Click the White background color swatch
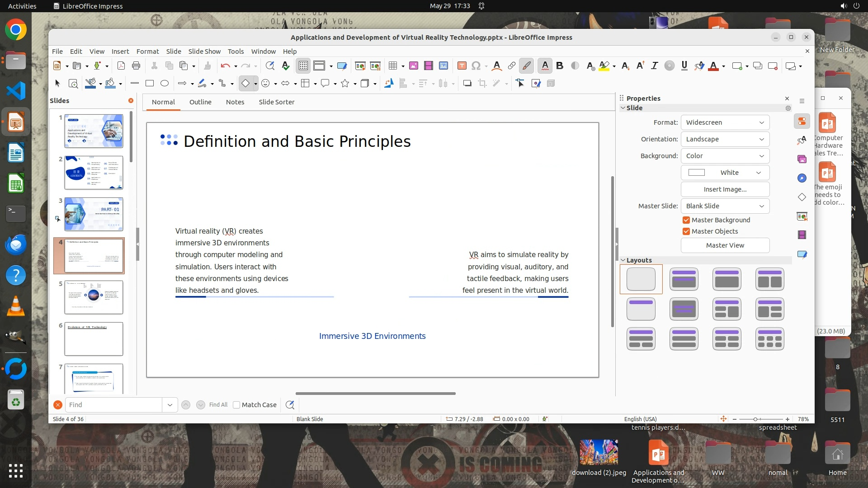This screenshot has width=868, height=488. pos(697,173)
